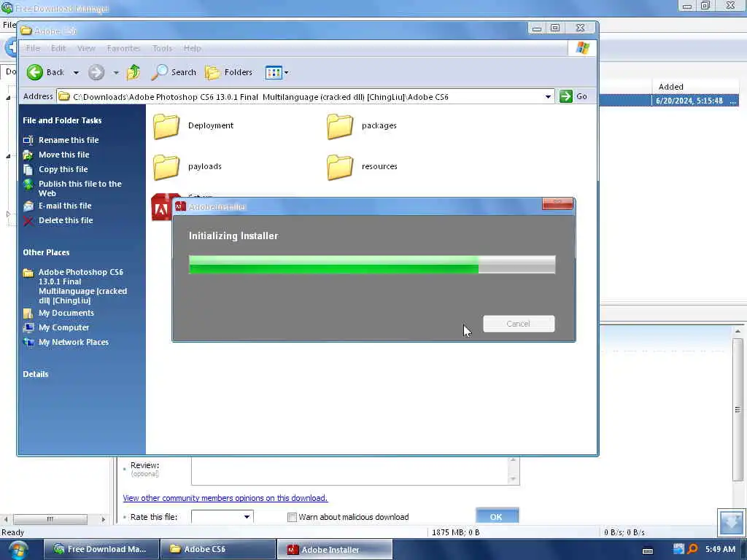Click the right panel vertical scrollbar
Viewport: 747px width, 560px height.
(x=738, y=410)
